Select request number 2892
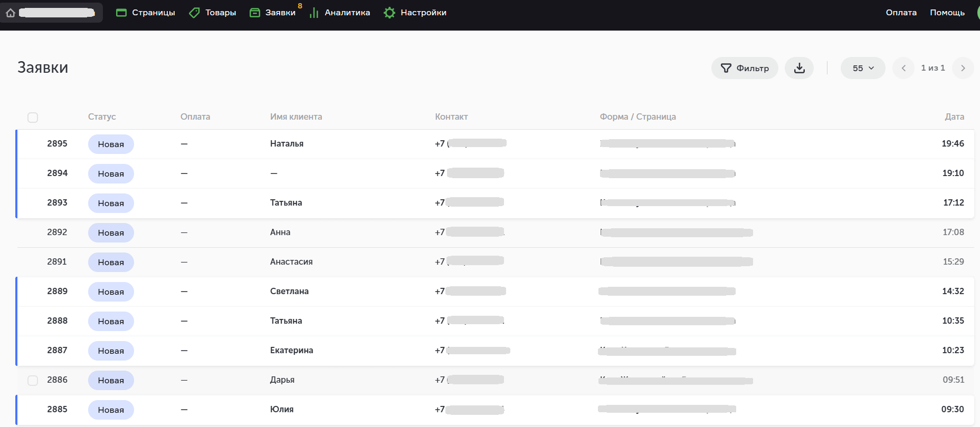Viewport: 980px width, 427px height. (57, 232)
